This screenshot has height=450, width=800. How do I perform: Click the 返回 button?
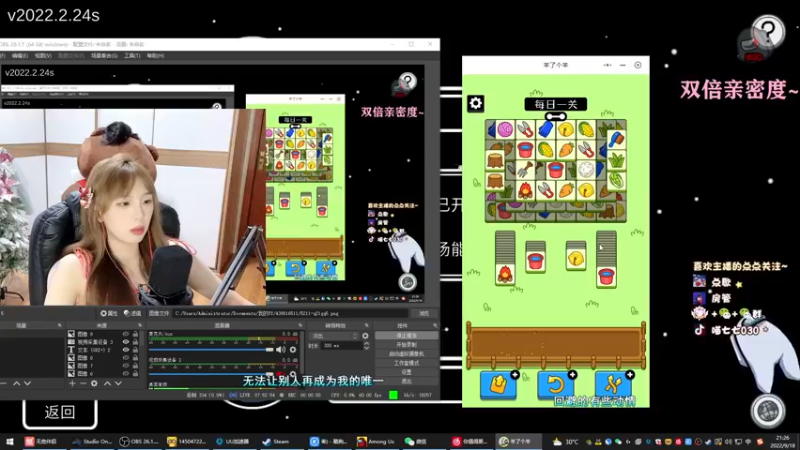(60, 412)
